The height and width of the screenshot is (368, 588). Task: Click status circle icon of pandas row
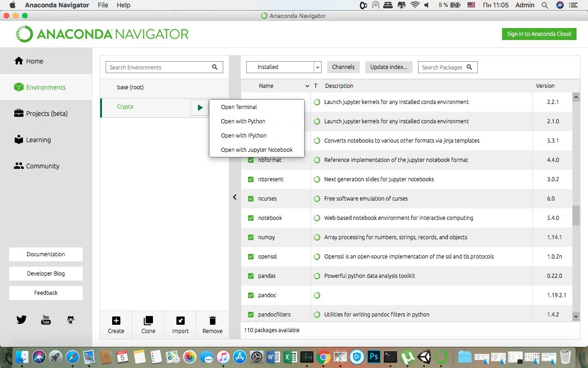[x=317, y=276]
